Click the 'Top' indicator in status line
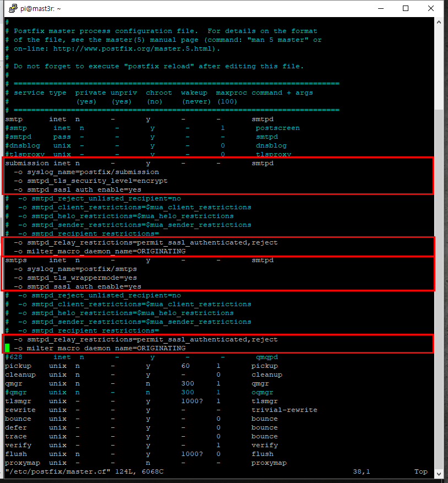This screenshot has height=483, width=448. (421, 471)
